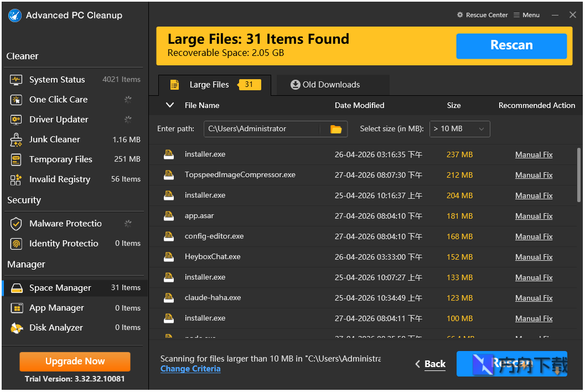Open the Invalid Registry icon

[16, 179]
